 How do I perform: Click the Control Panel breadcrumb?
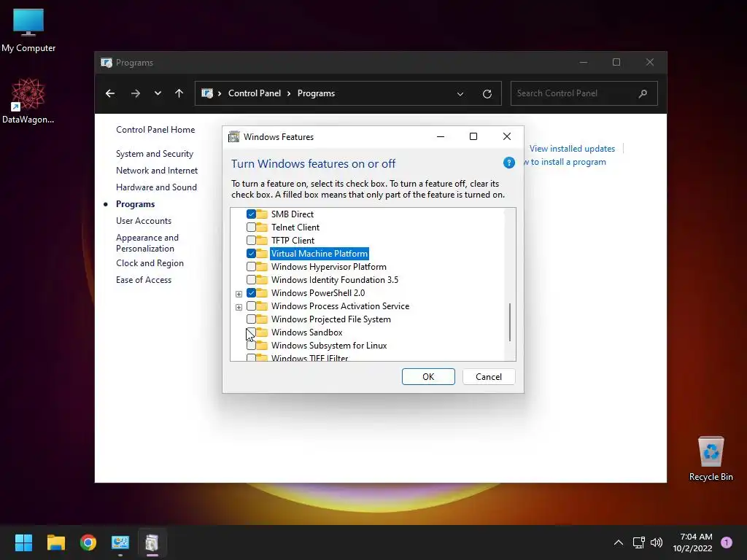pos(255,93)
